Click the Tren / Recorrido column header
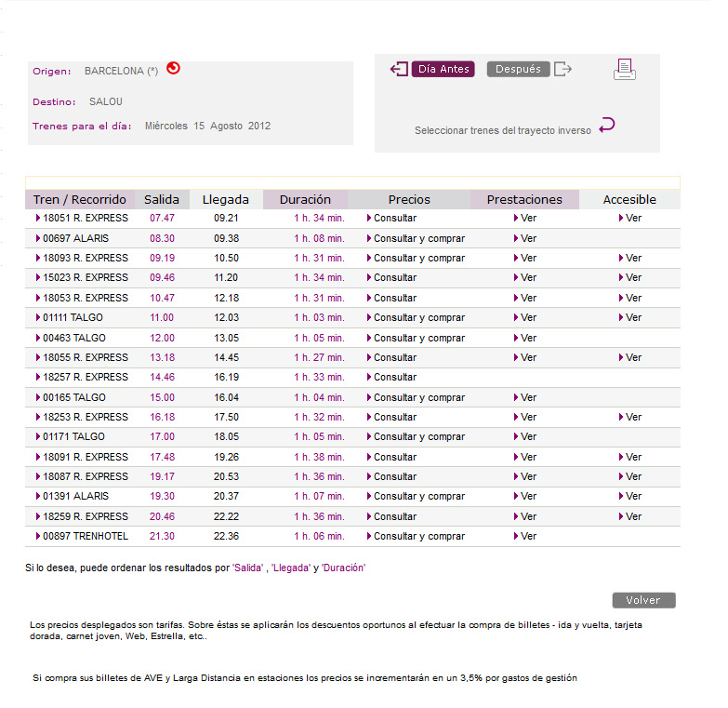This screenshot has width=728, height=708. pyautogui.click(x=79, y=200)
